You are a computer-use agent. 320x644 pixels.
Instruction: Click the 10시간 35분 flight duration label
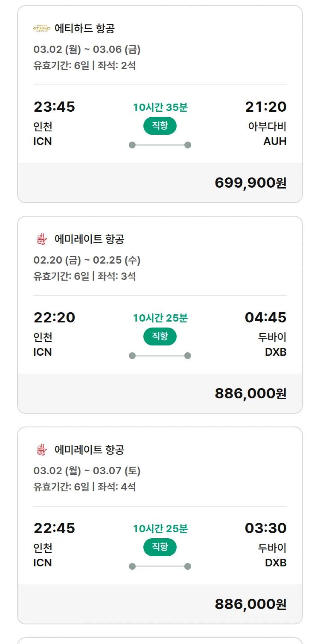(x=160, y=107)
